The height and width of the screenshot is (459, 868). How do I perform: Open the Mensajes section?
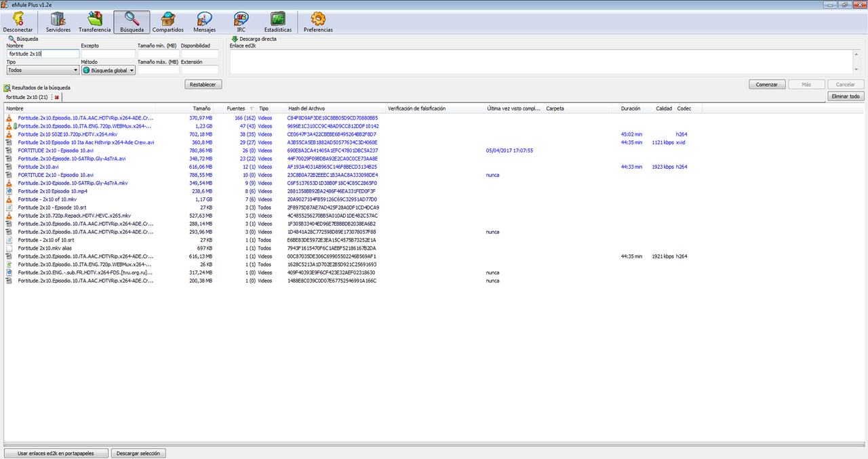(204, 22)
